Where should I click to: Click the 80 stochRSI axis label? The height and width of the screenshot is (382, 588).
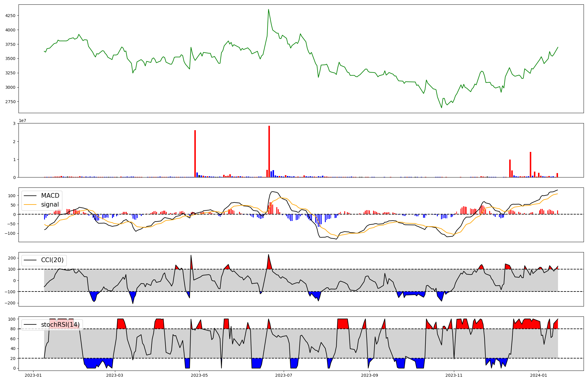pos(13,329)
